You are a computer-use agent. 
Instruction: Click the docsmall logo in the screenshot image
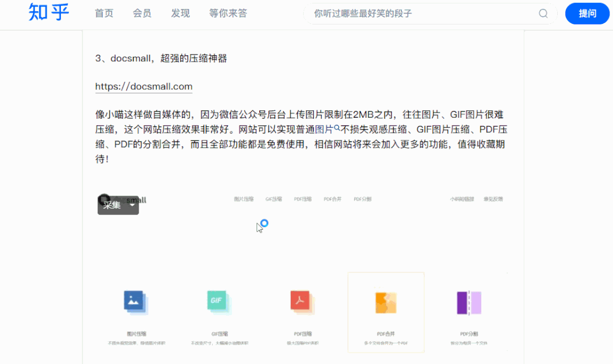(x=122, y=200)
